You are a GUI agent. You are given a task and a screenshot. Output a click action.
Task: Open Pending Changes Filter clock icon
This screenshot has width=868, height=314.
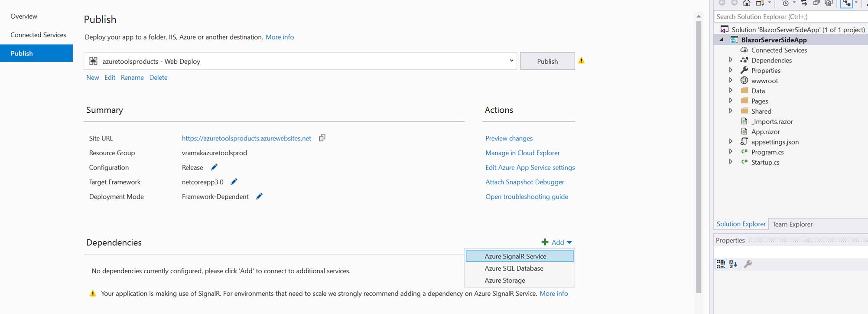coord(785,3)
